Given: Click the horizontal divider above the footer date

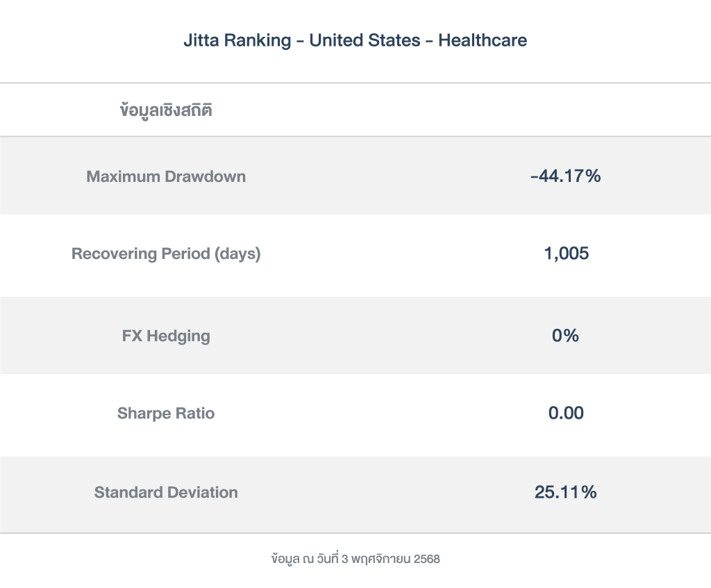Looking at the screenshot, I should pos(355,533).
